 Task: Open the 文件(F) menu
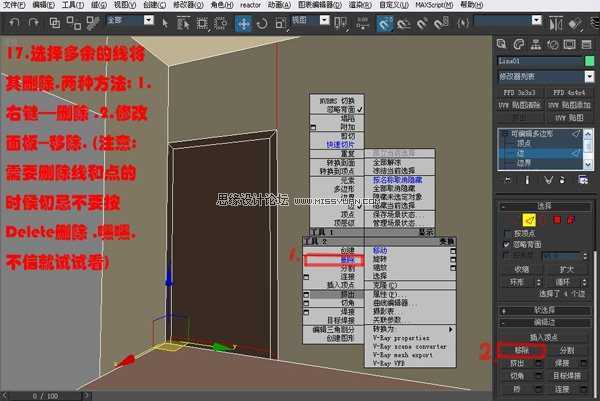tap(14, 5)
